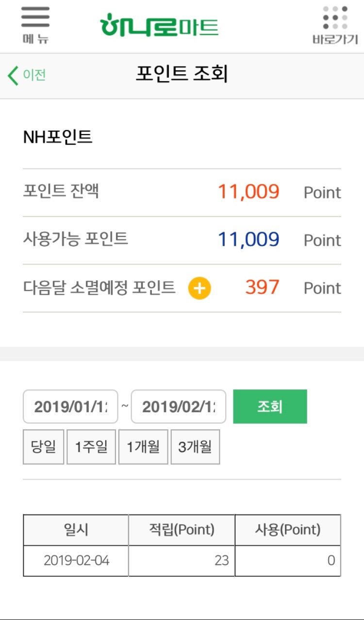Tap the Hanaro Mart (하나로마트) logo

[159, 25]
